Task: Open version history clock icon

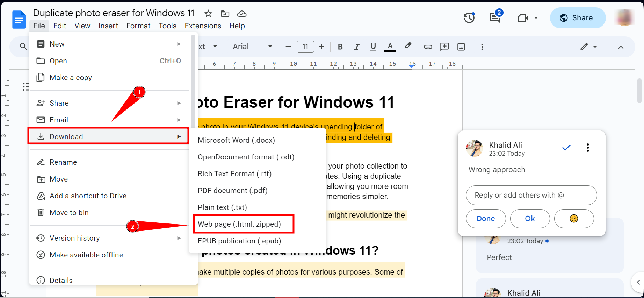Action: point(469,17)
